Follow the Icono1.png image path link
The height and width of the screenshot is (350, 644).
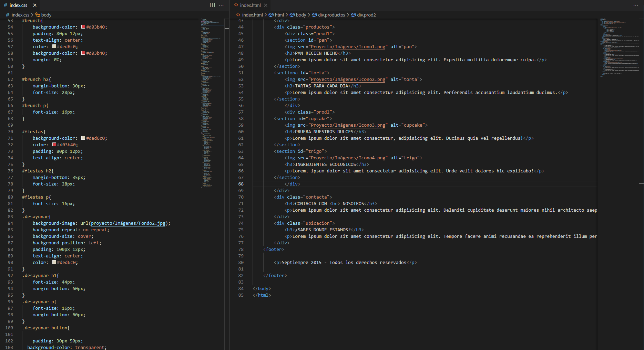(x=348, y=47)
